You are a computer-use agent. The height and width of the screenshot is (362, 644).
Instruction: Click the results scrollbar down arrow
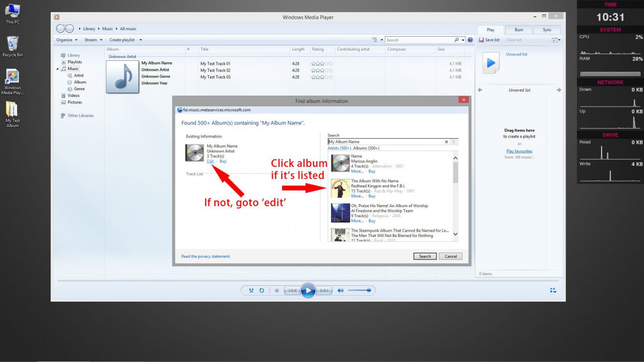tap(455, 234)
